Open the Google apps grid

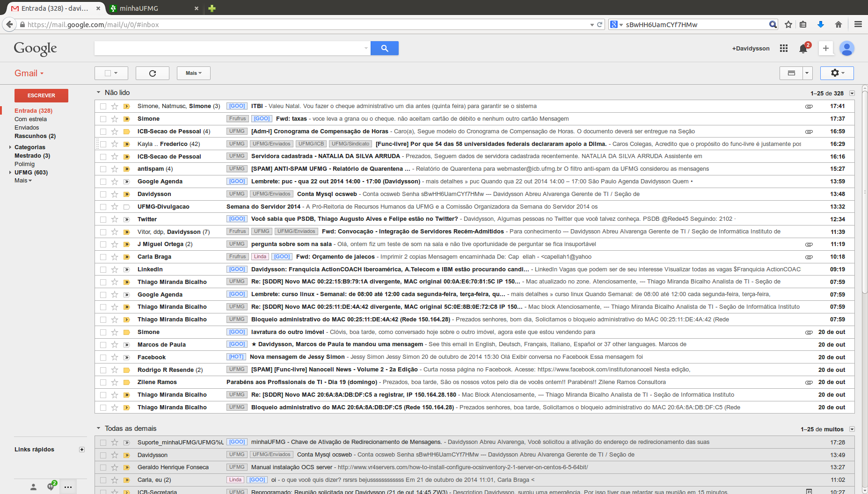(x=783, y=48)
